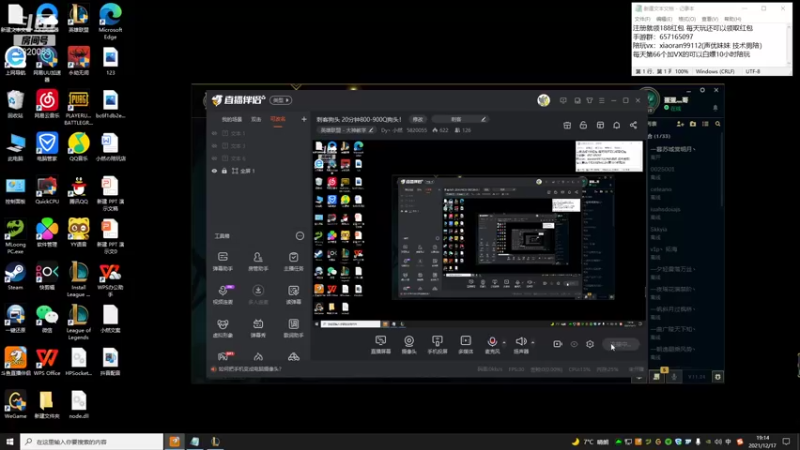The width and height of the screenshot is (800, 450).
Task: Switch to the 我的场景 tab
Action: [232, 119]
